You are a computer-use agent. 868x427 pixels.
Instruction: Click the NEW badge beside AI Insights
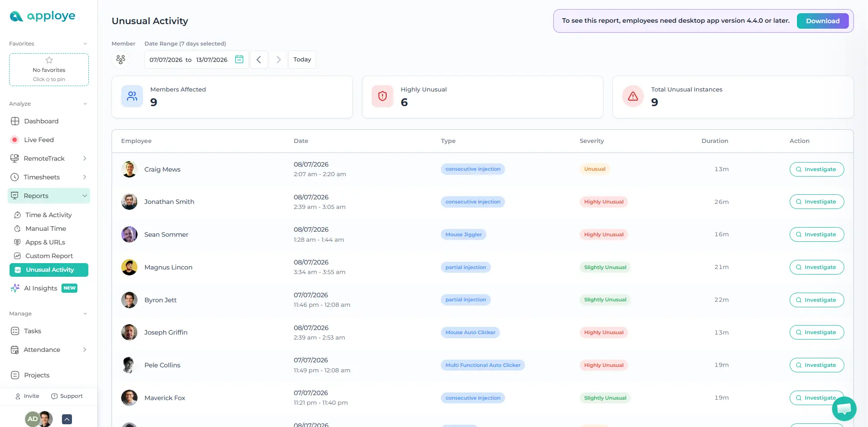tap(70, 288)
